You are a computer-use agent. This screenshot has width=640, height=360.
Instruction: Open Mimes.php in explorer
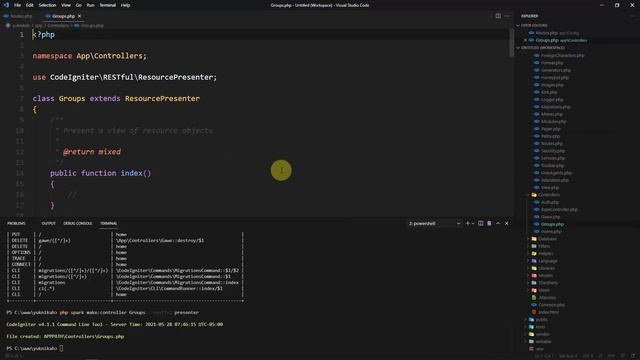coord(551,114)
